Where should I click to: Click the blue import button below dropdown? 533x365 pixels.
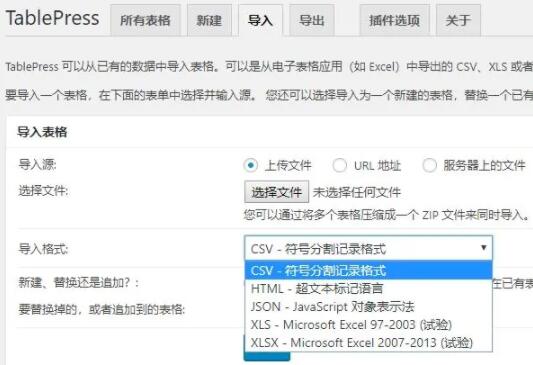(267, 356)
